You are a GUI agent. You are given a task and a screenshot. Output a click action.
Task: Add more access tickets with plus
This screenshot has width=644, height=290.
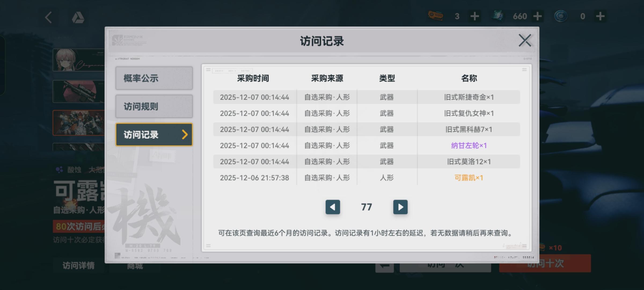[x=474, y=16]
